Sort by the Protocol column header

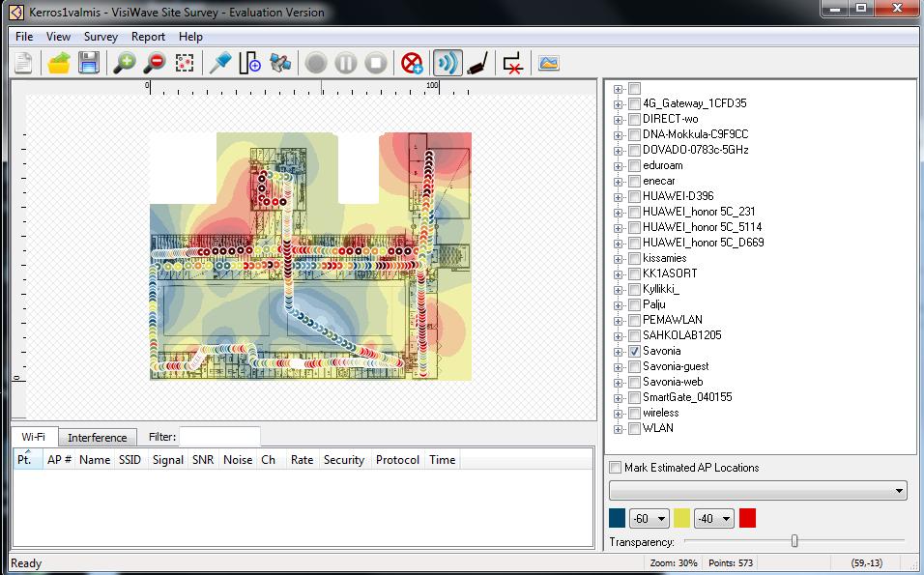[398, 460]
